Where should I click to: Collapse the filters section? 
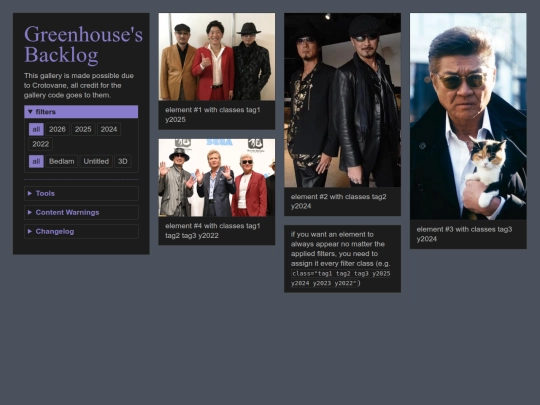click(81, 112)
